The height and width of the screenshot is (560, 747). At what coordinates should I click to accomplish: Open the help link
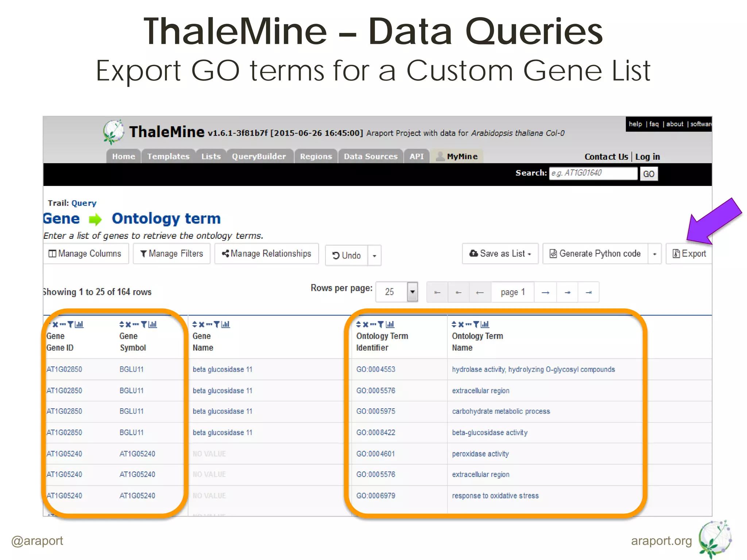(635, 124)
